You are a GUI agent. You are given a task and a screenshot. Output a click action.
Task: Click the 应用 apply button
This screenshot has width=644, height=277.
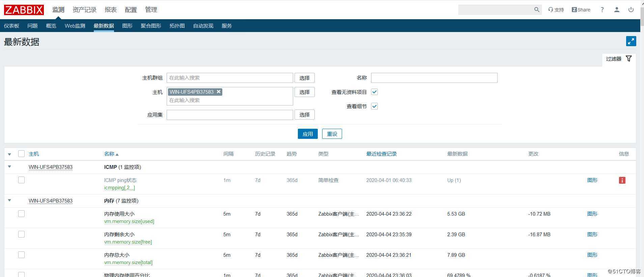click(x=308, y=134)
